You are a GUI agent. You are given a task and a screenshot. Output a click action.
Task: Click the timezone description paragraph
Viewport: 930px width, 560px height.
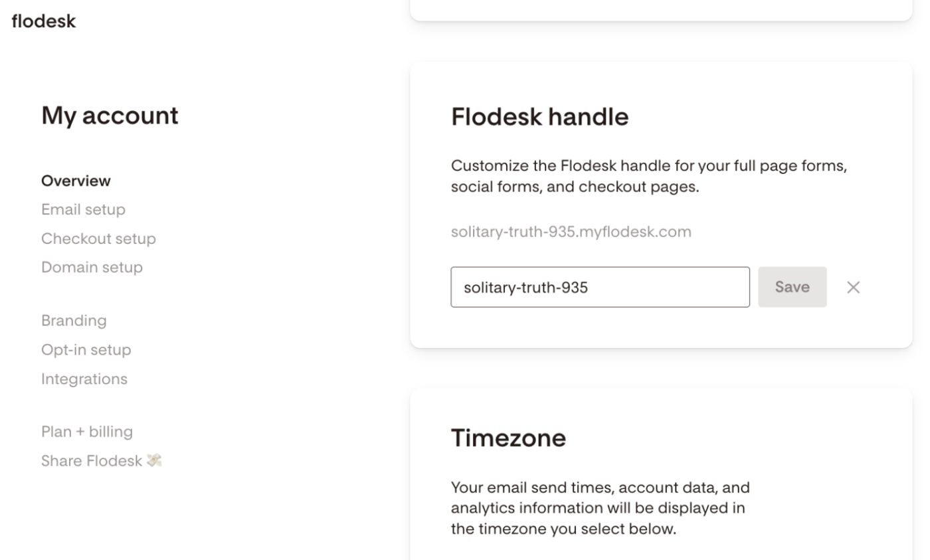[x=600, y=508]
